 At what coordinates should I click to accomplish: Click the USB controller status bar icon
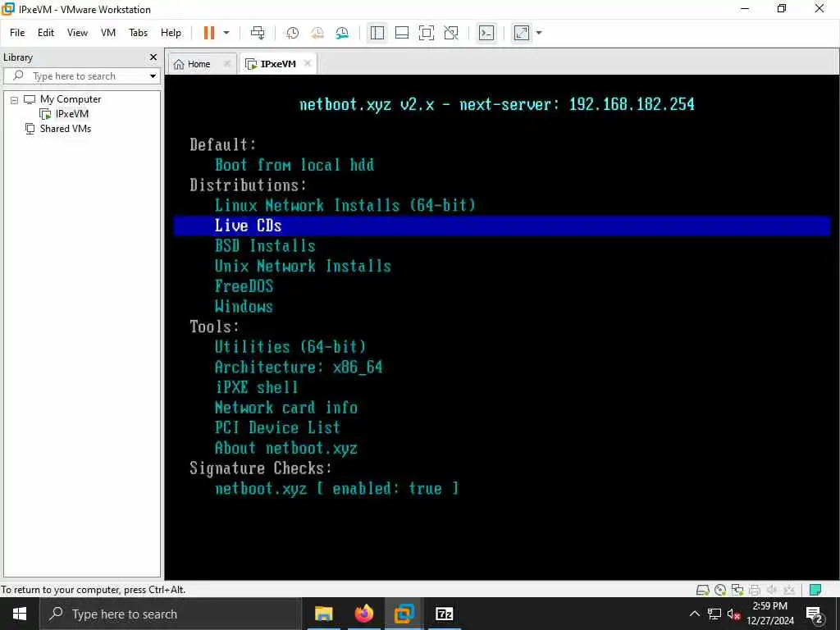[x=789, y=590]
